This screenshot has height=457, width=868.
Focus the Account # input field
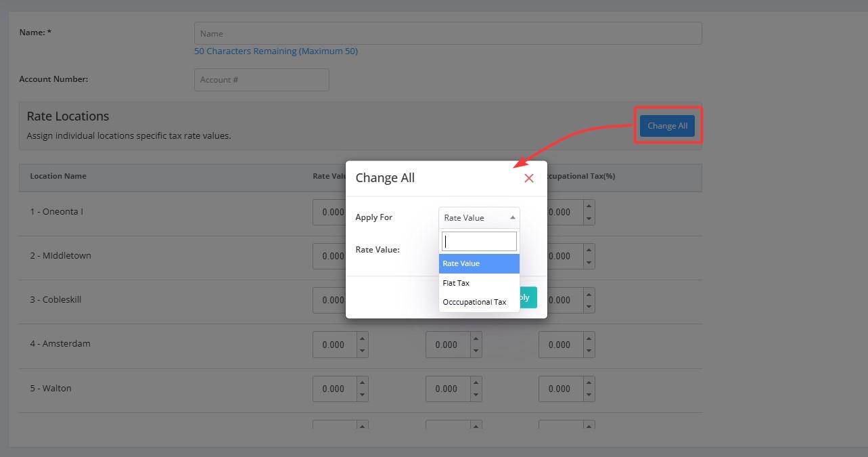tap(261, 79)
